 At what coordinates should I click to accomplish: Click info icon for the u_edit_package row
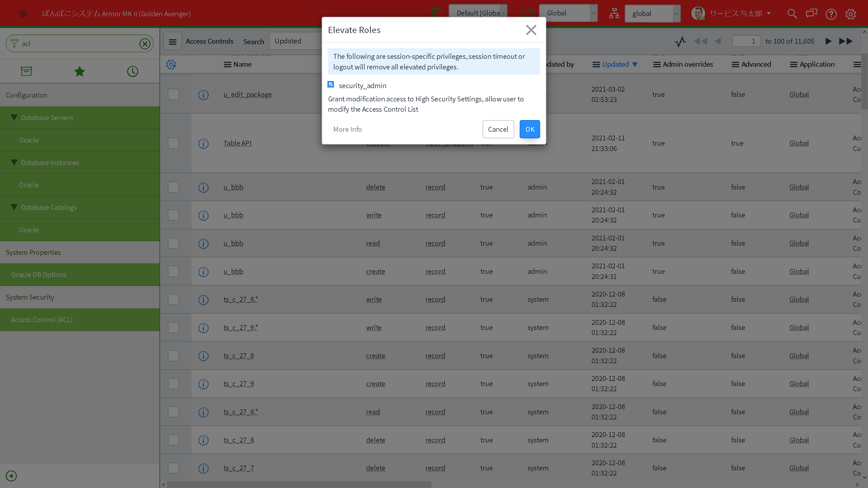tap(203, 95)
